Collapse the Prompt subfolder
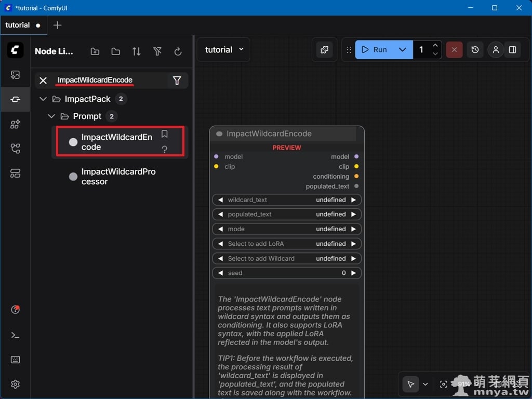 pyautogui.click(x=51, y=116)
